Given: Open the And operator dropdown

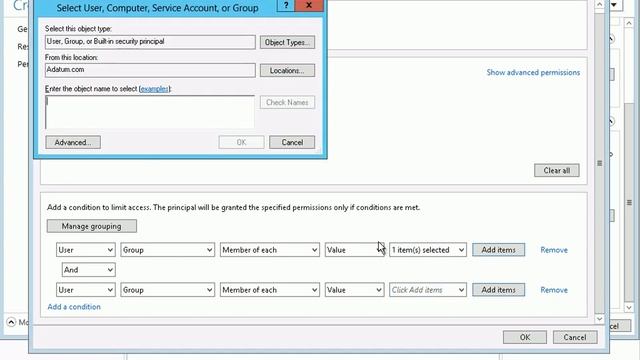Looking at the screenshot, I should pyautogui.click(x=89, y=270).
